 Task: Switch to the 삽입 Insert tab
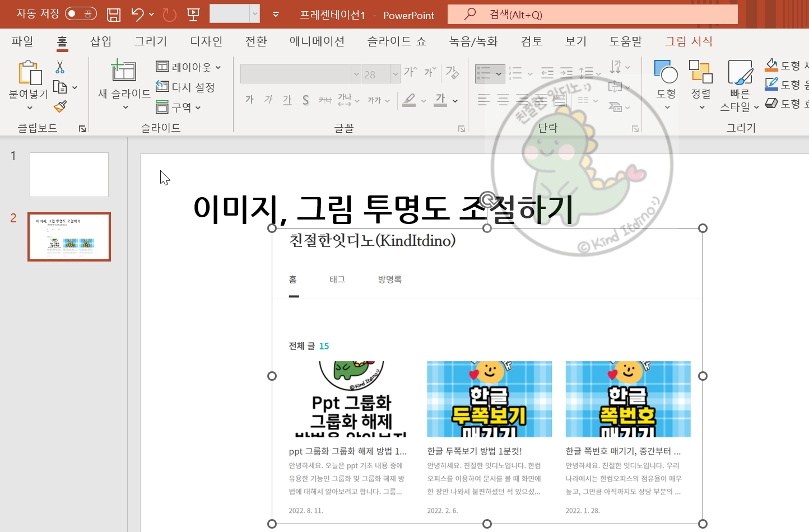click(101, 41)
